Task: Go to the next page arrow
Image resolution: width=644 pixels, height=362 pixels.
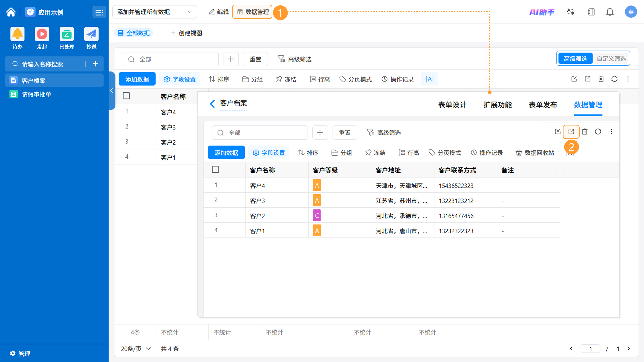Action: tap(629, 349)
